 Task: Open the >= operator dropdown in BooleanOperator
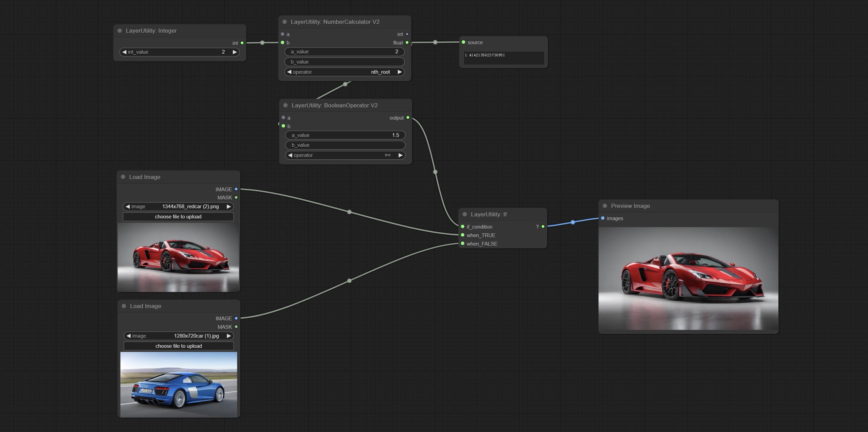345,155
